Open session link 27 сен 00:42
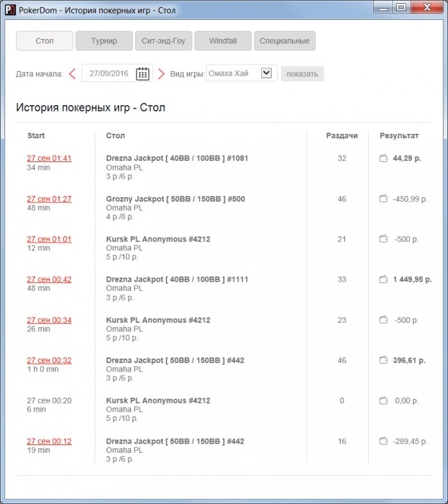Screen dimensions: 448x504 point(49,279)
